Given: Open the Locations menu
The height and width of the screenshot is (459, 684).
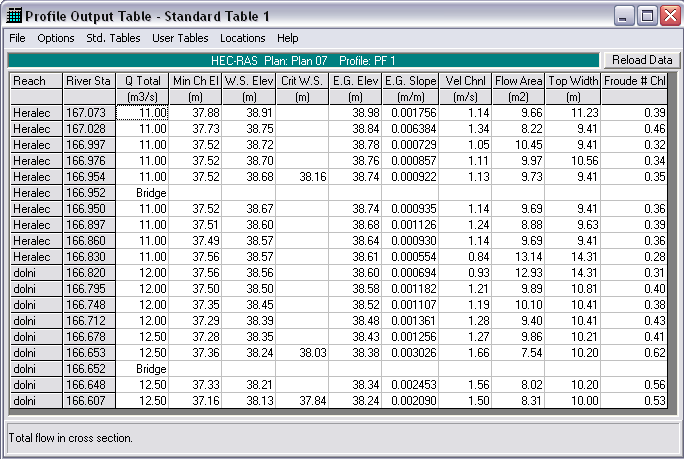Looking at the screenshot, I should pyautogui.click(x=243, y=38).
